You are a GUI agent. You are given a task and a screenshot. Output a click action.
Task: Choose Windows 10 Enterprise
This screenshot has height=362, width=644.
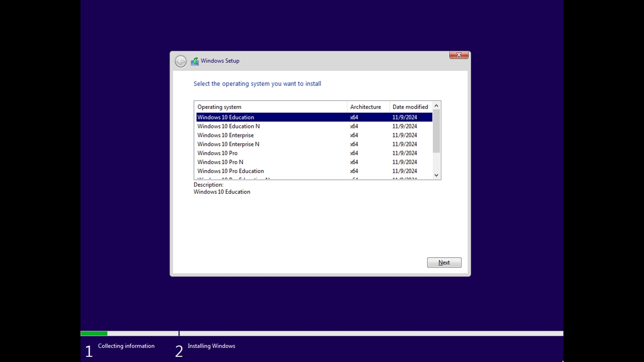314,135
